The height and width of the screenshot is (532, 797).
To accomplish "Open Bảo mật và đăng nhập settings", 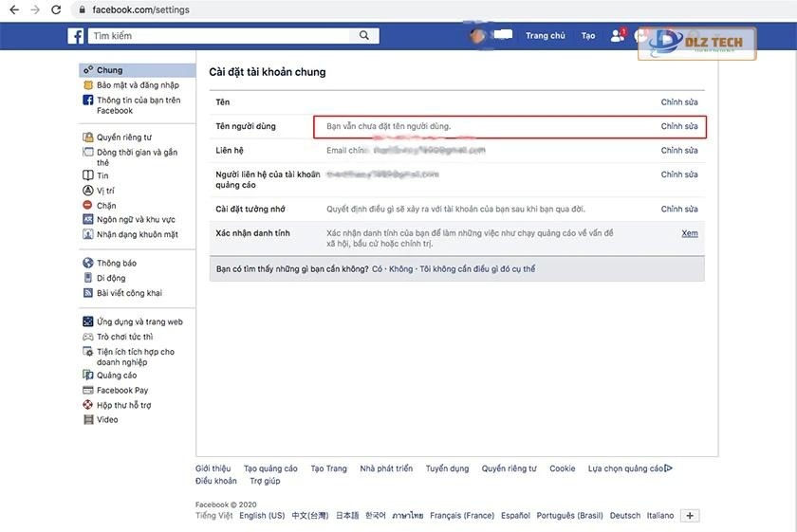I will [x=138, y=85].
